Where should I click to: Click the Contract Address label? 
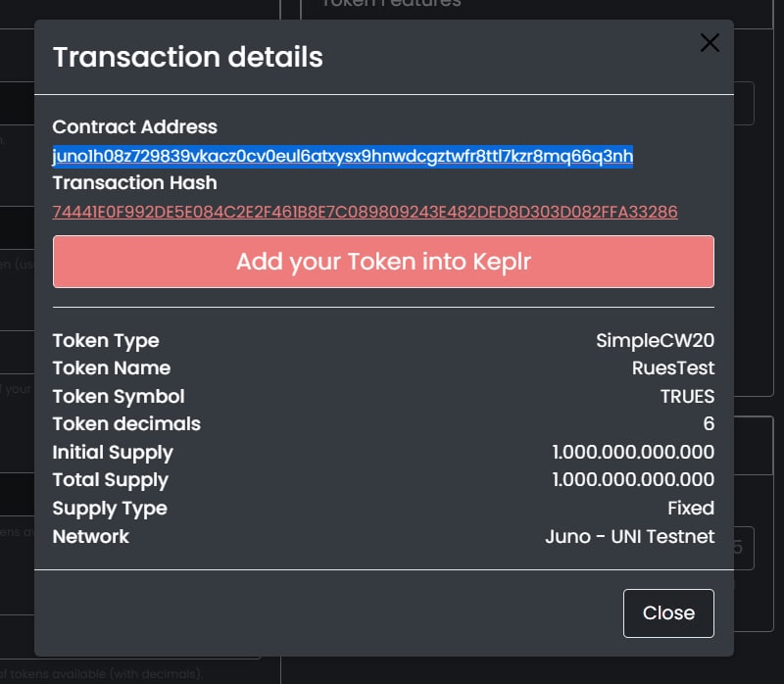(135, 126)
